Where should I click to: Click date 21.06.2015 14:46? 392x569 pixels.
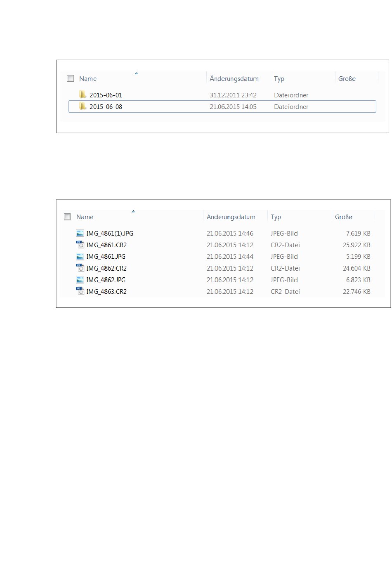pyautogui.click(x=230, y=234)
